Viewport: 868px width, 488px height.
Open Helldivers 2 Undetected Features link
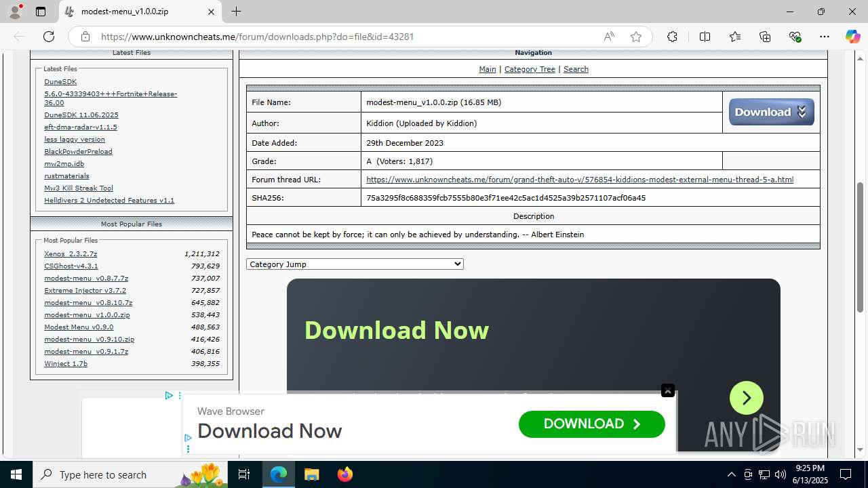point(109,201)
